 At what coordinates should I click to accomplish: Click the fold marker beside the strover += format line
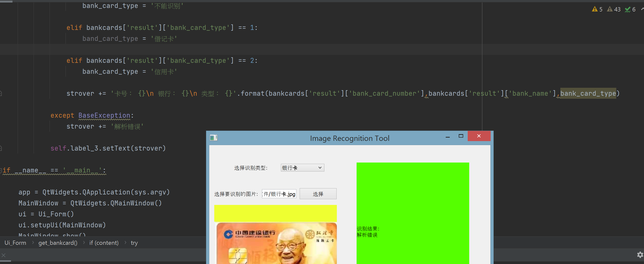[1, 93]
